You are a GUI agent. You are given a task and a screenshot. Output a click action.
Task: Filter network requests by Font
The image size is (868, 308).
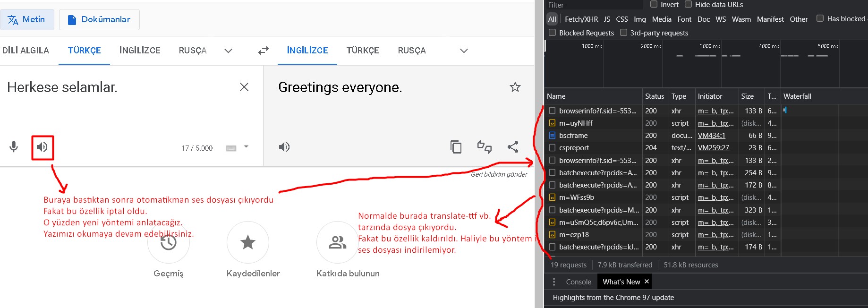(684, 19)
